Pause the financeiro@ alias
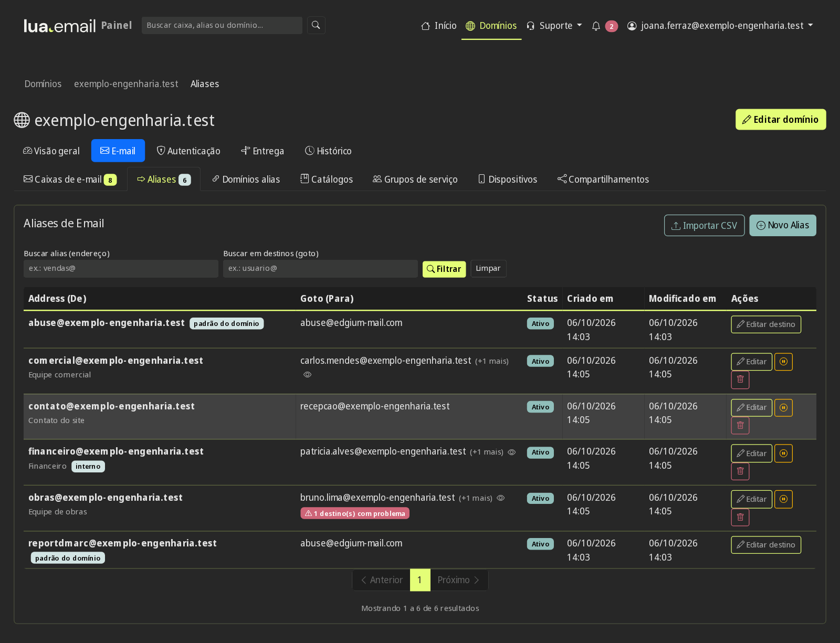The height and width of the screenshot is (643, 840). (783, 454)
